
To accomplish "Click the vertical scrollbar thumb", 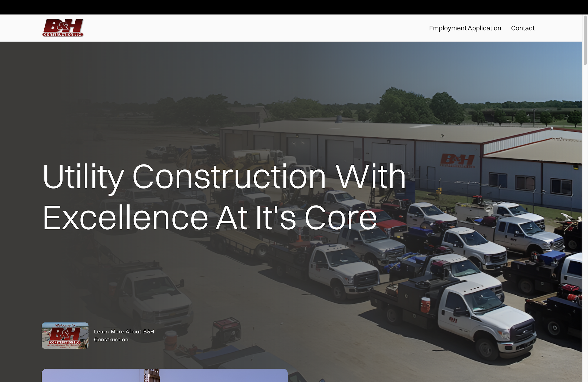I will [585, 40].
